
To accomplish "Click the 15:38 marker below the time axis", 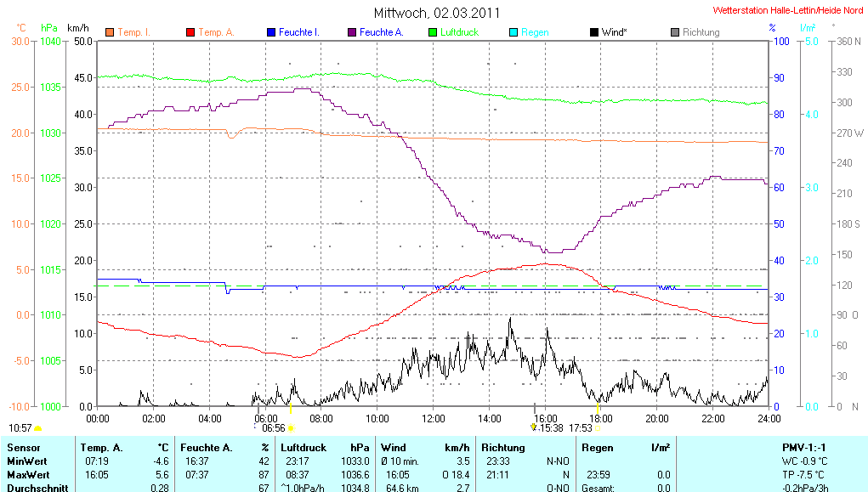I will point(548,428).
